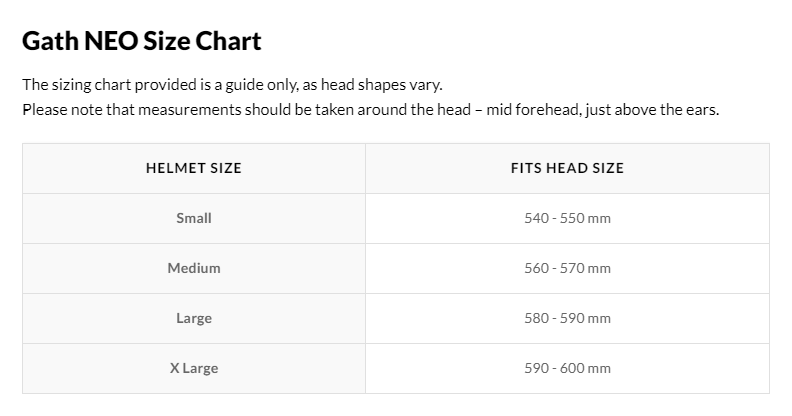The image size is (792, 416).
Task: Select the 540 - 550 mm cell
Action: click(x=567, y=218)
